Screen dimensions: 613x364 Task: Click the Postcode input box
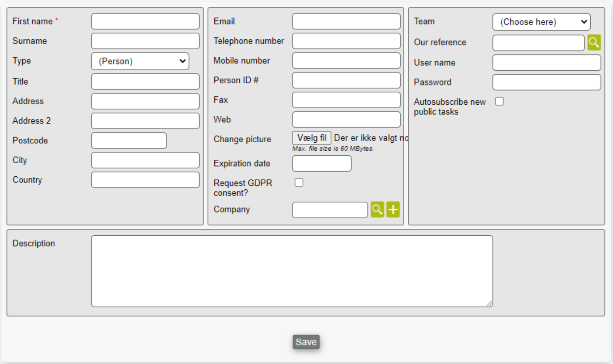[129, 141]
